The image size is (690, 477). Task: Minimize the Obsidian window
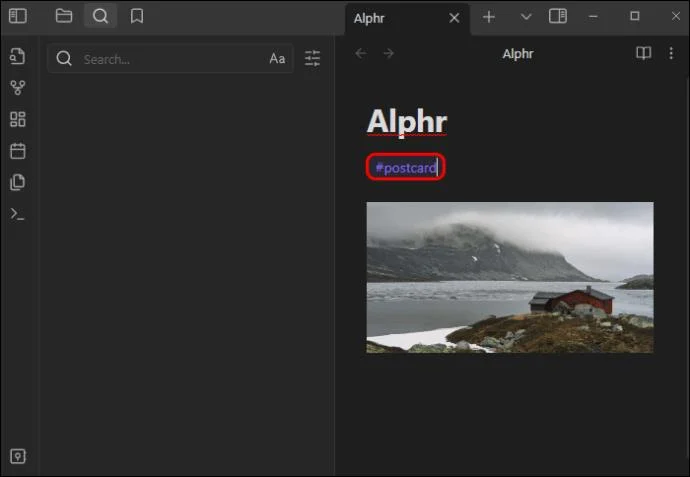pos(593,17)
